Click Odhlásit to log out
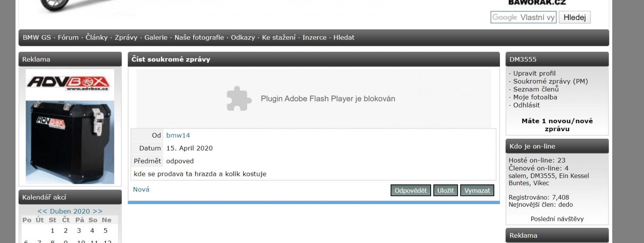The width and height of the screenshot is (644, 243). coord(526,105)
